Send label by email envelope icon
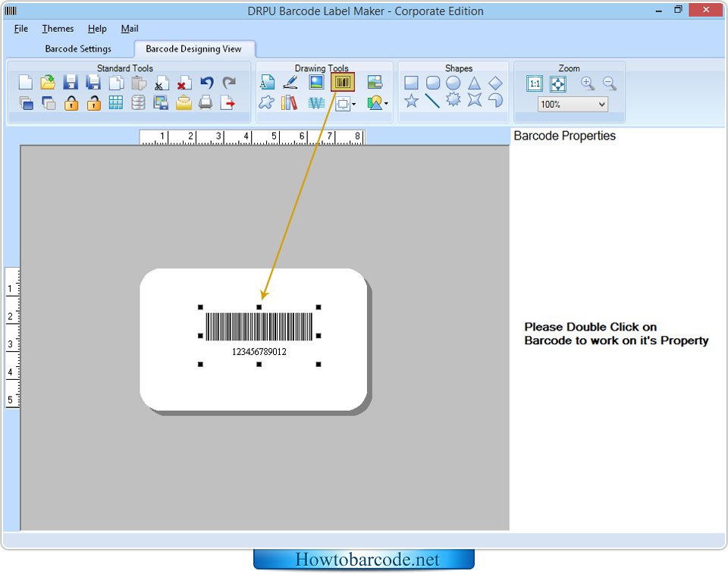Viewport: 728px width, 574px height. pos(184,103)
